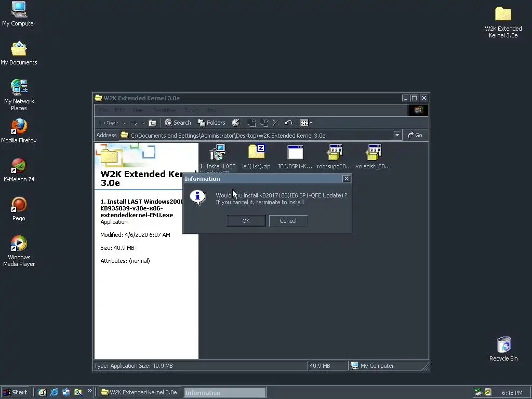Select the IE6.0SP1-K... file
This screenshot has width=532, height=399.
pos(295,157)
